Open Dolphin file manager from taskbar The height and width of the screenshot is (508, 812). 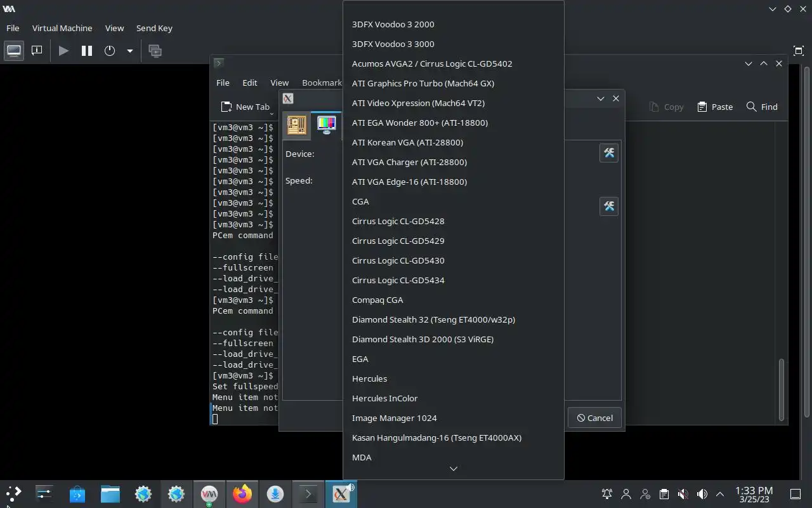pyautogui.click(x=110, y=493)
